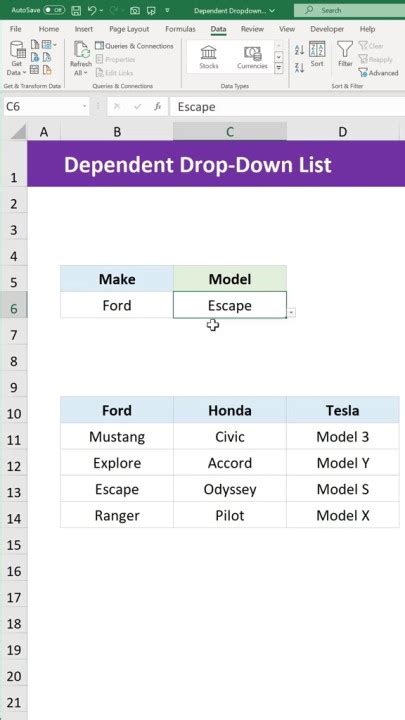The height and width of the screenshot is (720, 405).
Task: Expand the Data Types gallery more arrow
Action: 278,68
